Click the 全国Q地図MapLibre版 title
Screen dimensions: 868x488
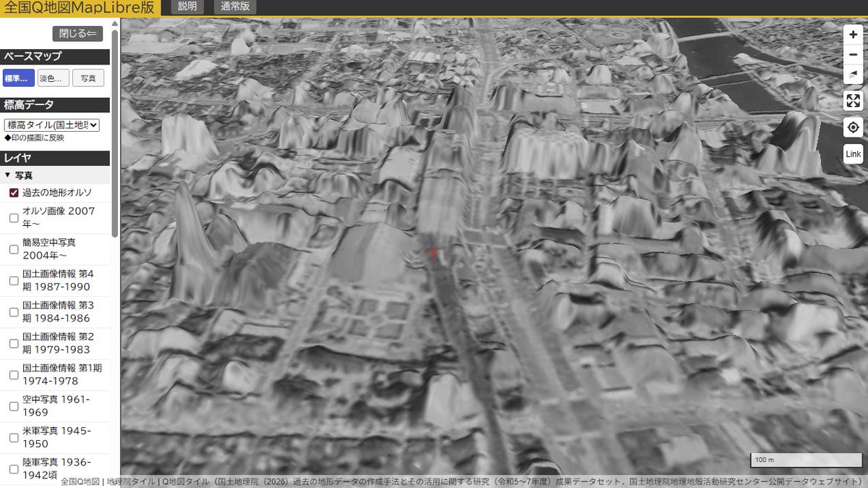point(81,7)
